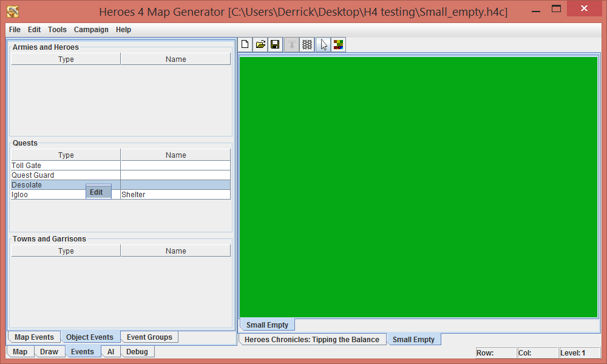This screenshot has height=364, width=607.
Task: Select the Igloo quest row
Action: (121, 194)
